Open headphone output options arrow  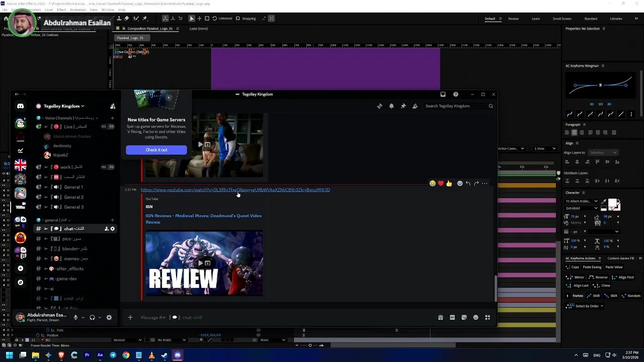click(99, 317)
